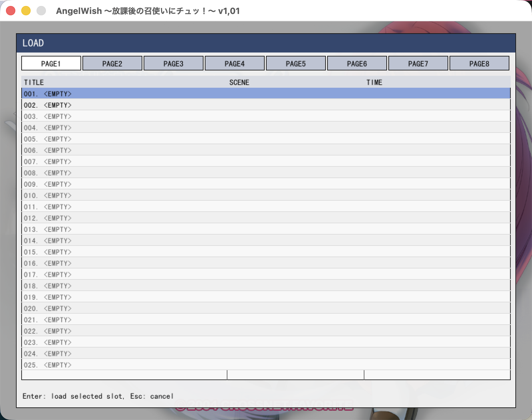Image resolution: width=532 pixels, height=420 pixels.
Task: Select the PAGE5 tab
Action: (296, 63)
